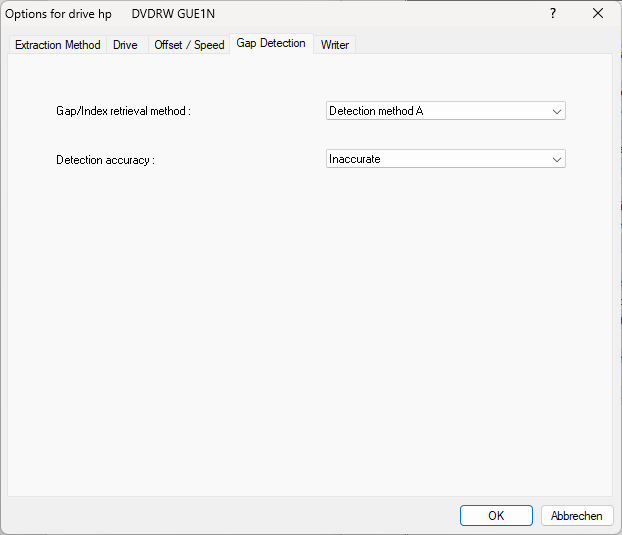Viewport: 622px width, 535px height.
Task: Click the "Gap/Index retrieval method :" label
Action: point(123,111)
